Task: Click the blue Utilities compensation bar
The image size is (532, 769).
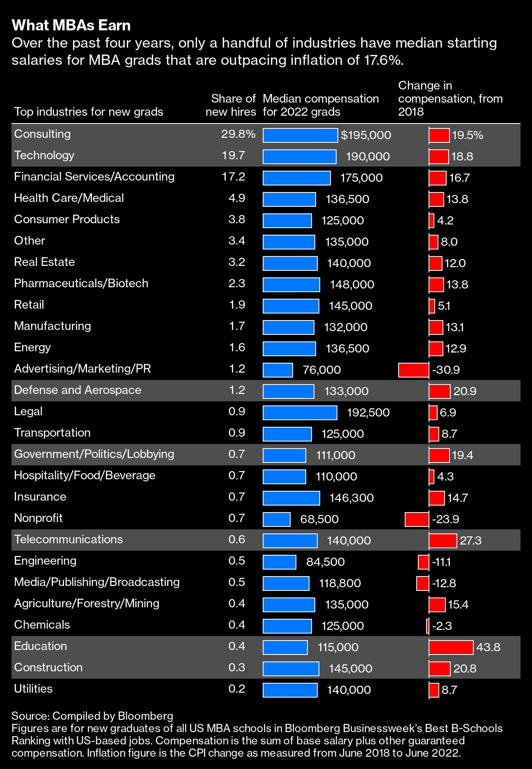Action: 290,690
